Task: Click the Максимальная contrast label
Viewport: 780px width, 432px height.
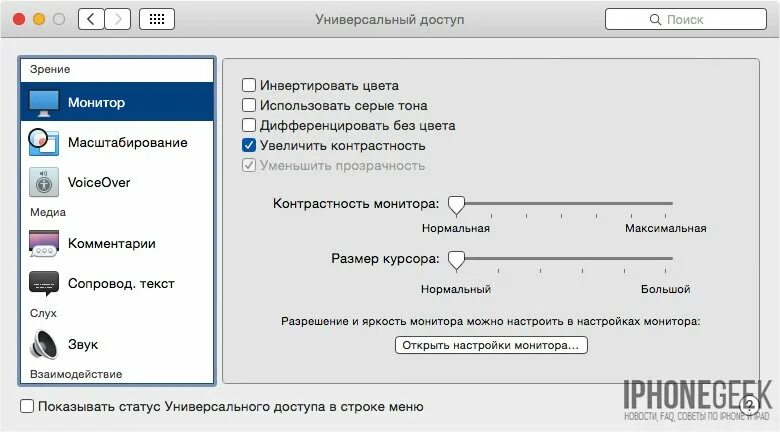Action: pyautogui.click(x=666, y=228)
